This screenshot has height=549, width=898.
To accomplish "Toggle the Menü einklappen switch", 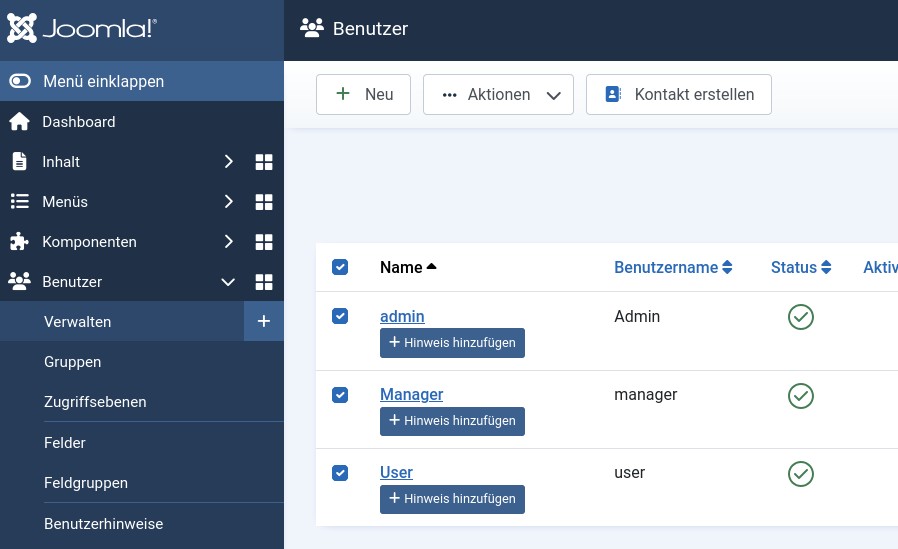I will pos(20,81).
